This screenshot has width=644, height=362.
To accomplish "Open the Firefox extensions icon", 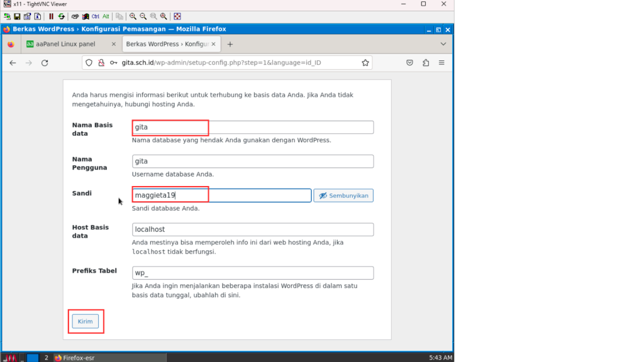I will click(426, 63).
